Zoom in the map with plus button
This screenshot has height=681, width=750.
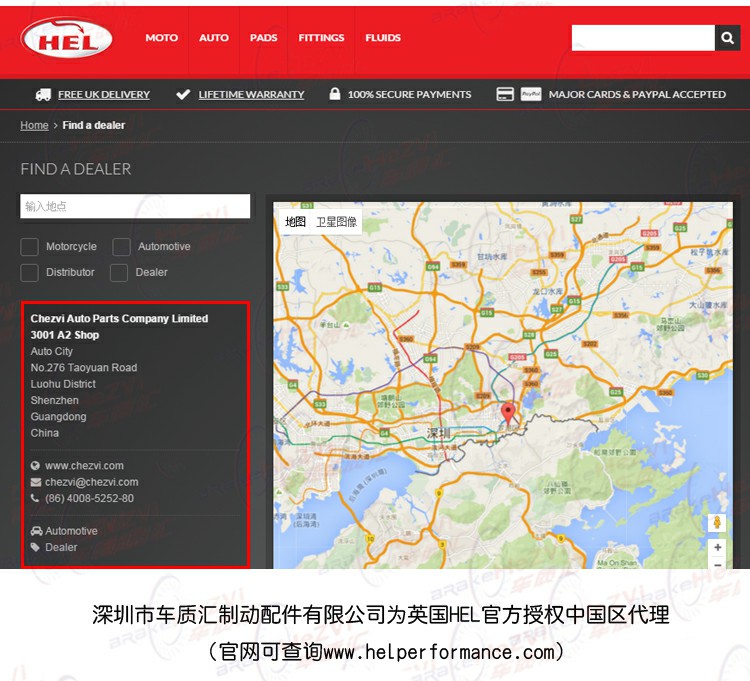click(717, 548)
